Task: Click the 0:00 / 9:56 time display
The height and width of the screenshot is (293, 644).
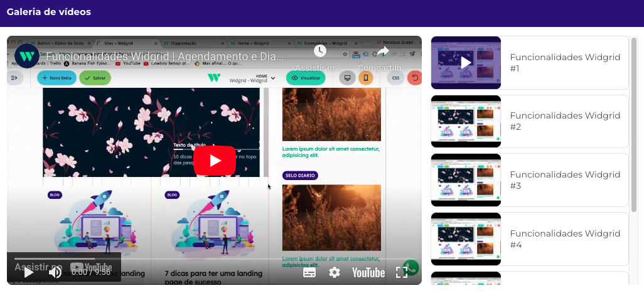Action: pyautogui.click(x=91, y=272)
